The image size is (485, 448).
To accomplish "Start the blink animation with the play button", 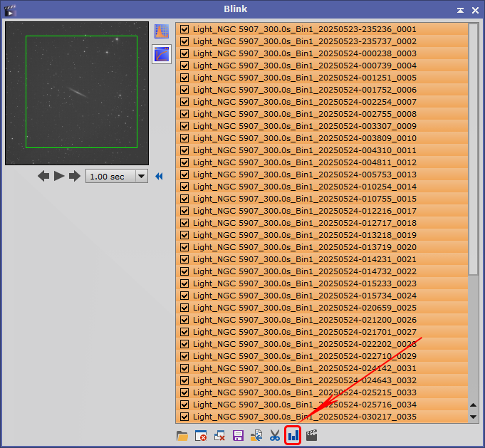I will pos(59,176).
